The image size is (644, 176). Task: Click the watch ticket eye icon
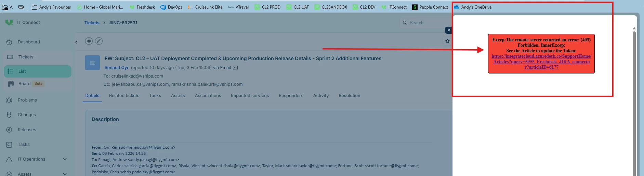89,41
